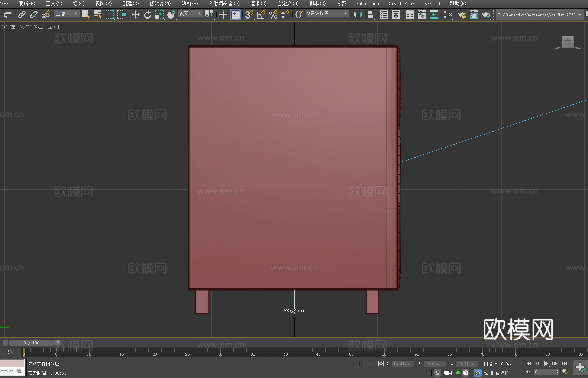Click the X coordinate field
Screen dimensions: 588x378
tap(403, 364)
